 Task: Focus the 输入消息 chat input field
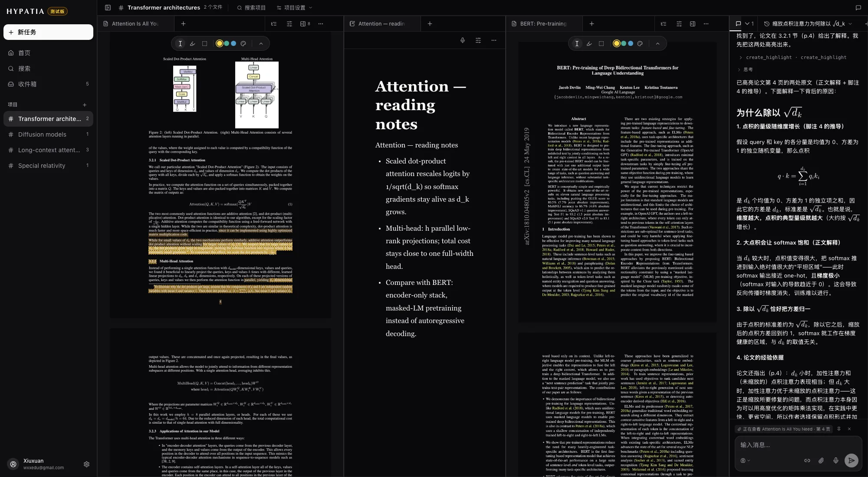(798, 445)
